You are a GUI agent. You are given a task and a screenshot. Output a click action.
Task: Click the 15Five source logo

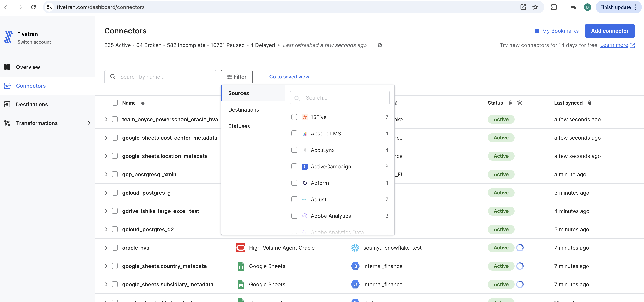(x=304, y=117)
